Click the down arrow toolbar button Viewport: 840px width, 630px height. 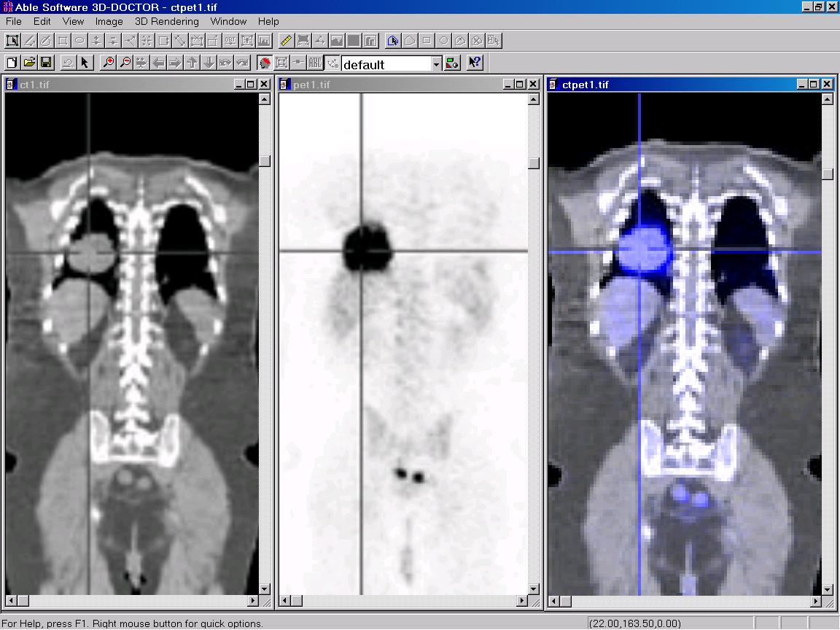pos(209,63)
